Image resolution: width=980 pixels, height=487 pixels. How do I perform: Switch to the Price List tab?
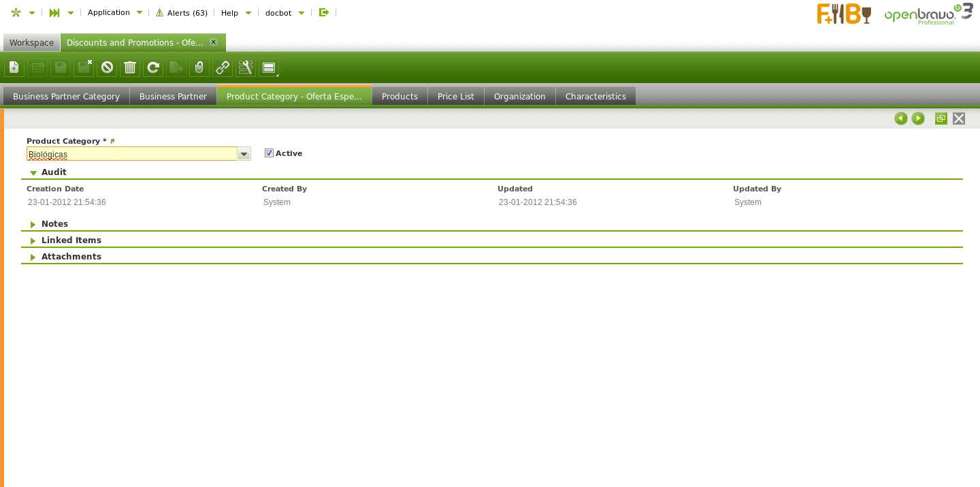coord(455,97)
